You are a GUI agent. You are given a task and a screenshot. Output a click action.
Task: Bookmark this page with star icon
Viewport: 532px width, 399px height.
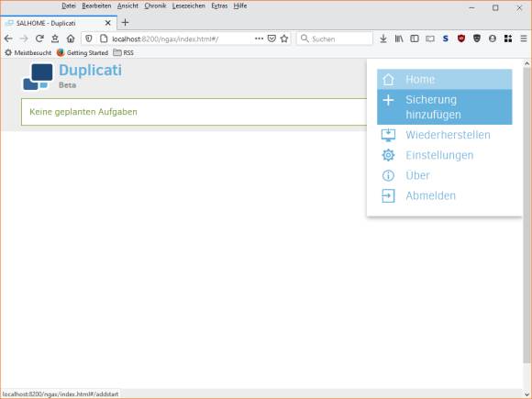[284, 39]
